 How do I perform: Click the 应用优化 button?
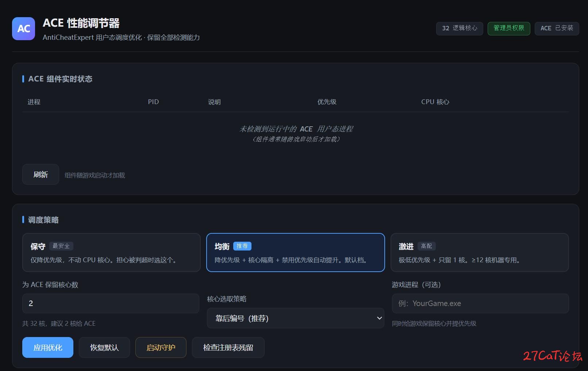(x=48, y=348)
